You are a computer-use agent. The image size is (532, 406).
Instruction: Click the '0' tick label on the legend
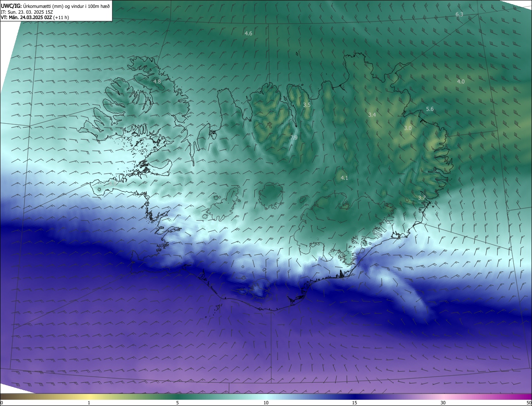click(x=2, y=403)
